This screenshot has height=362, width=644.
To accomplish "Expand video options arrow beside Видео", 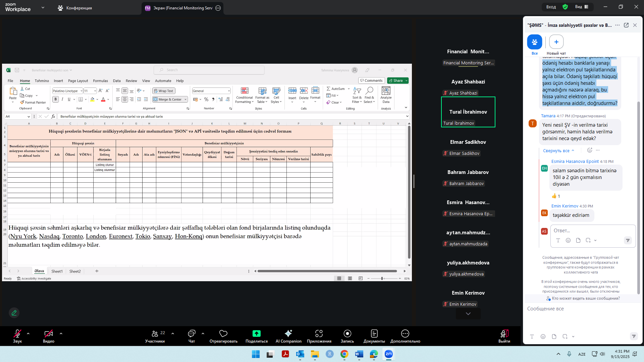I will [x=61, y=334].
